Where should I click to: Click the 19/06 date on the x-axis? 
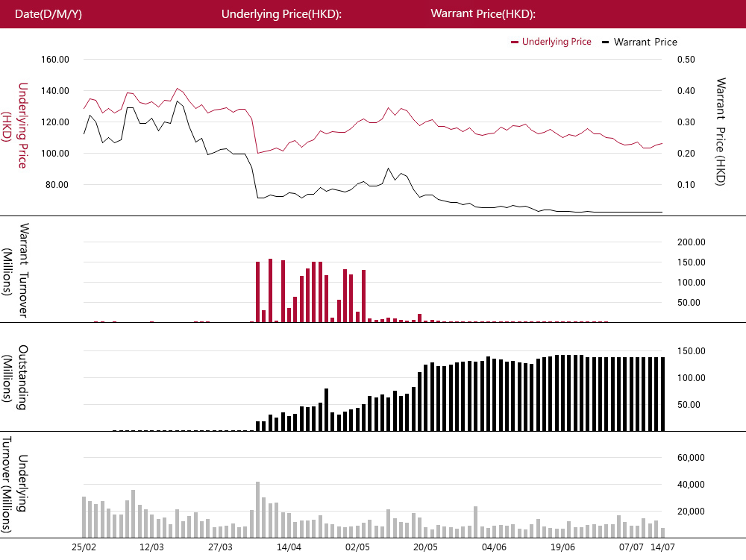click(x=562, y=547)
